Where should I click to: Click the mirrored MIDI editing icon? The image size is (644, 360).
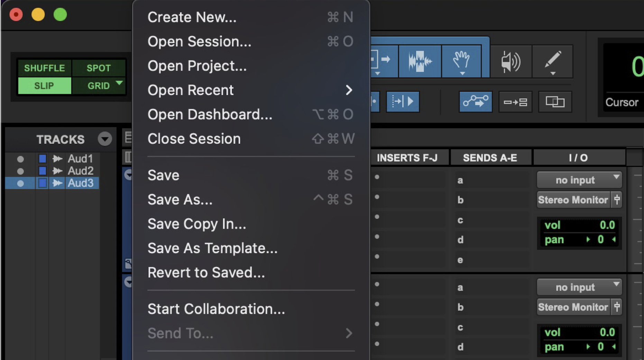(x=555, y=102)
